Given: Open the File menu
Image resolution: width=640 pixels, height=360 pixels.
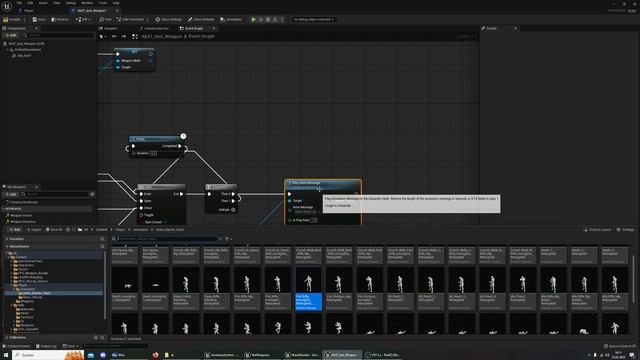Looking at the screenshot, I should (19, 3).
